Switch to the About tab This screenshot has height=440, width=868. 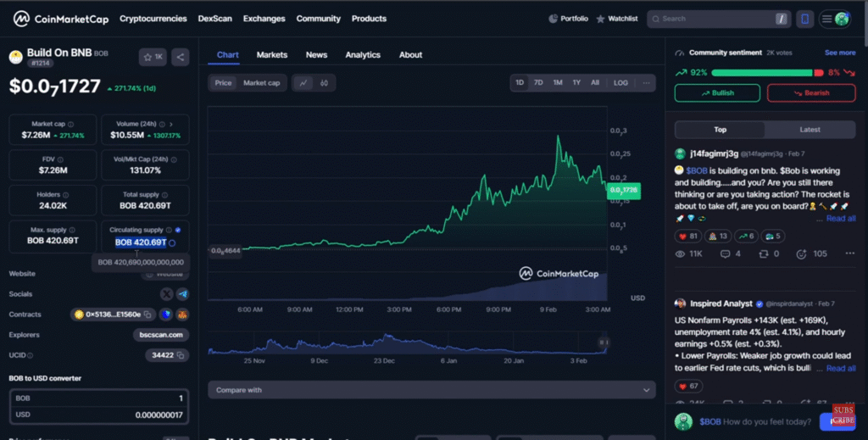pos(410,55)
